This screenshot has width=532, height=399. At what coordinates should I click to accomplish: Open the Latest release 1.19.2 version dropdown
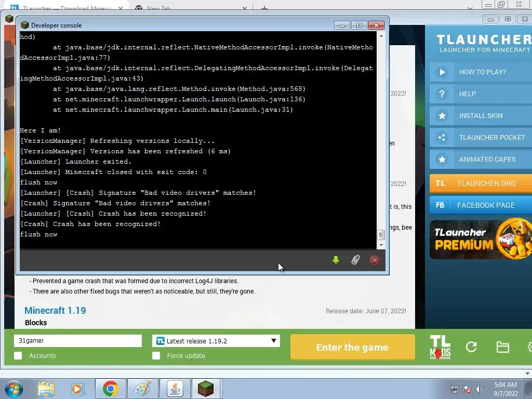click(216, 341)
